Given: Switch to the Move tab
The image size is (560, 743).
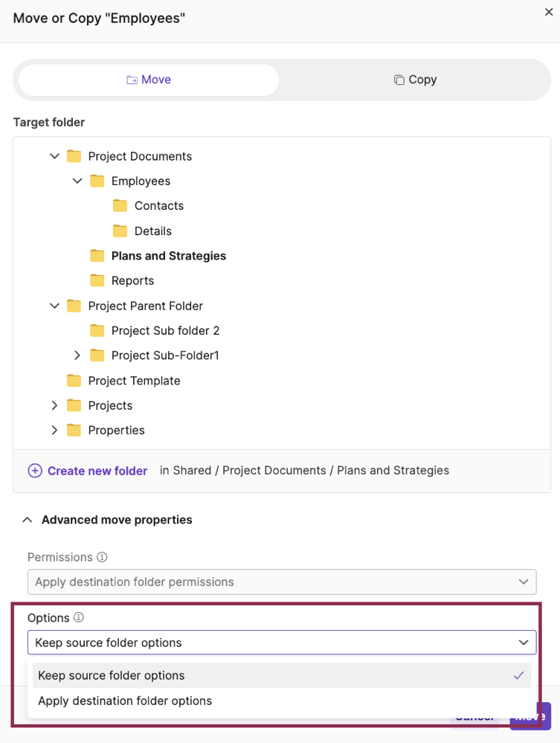Looking at the screenshot, I should [147, 80].
